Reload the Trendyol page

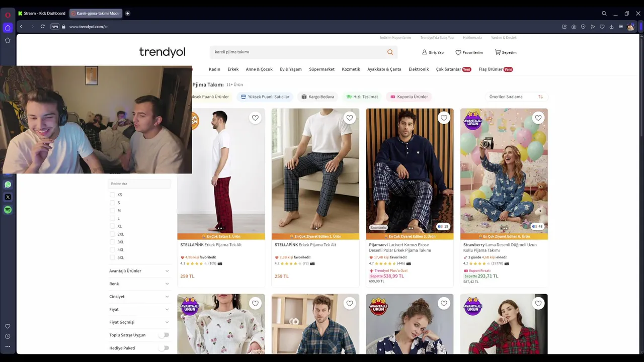(42, 27)
